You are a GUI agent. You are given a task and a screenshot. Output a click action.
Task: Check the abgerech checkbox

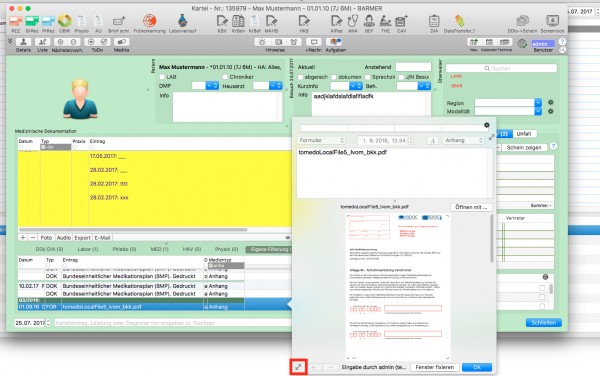coord(300,77)
